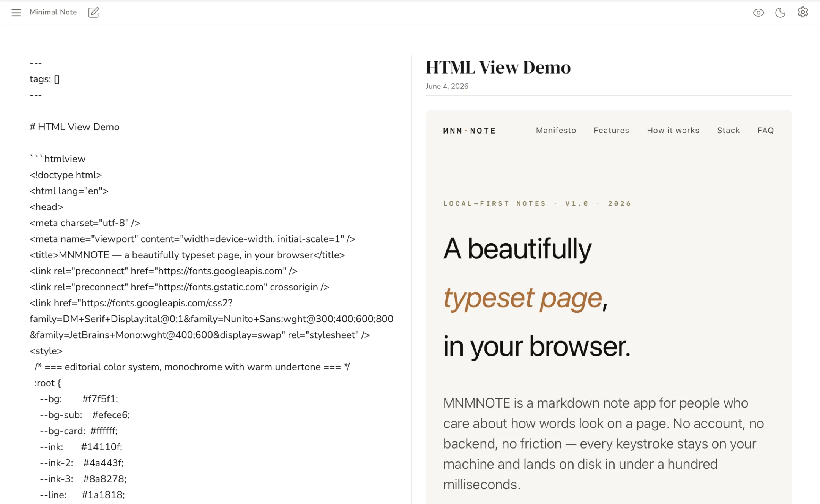This screenshot has height=504, width=820.
Task: Switch to dark mode with the moon icon
Action: [780, 13]
